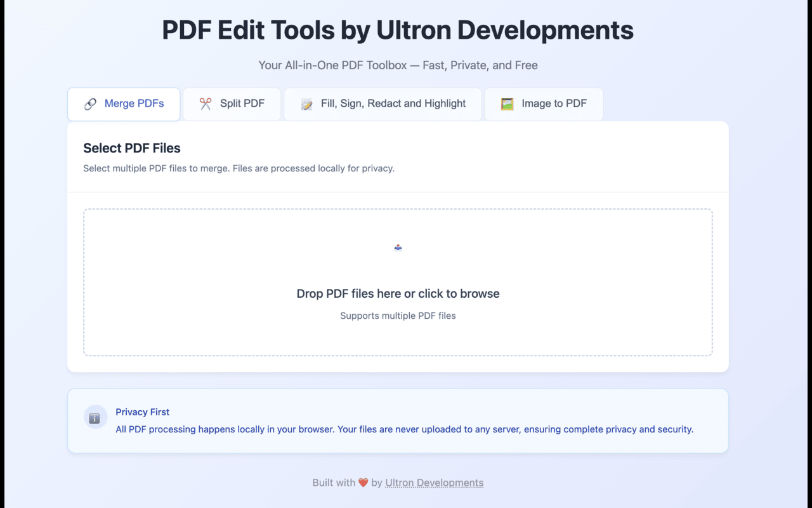Click the info icon beside Privacy First
Screen dimensions: 812x508
(x=95, y=418)
